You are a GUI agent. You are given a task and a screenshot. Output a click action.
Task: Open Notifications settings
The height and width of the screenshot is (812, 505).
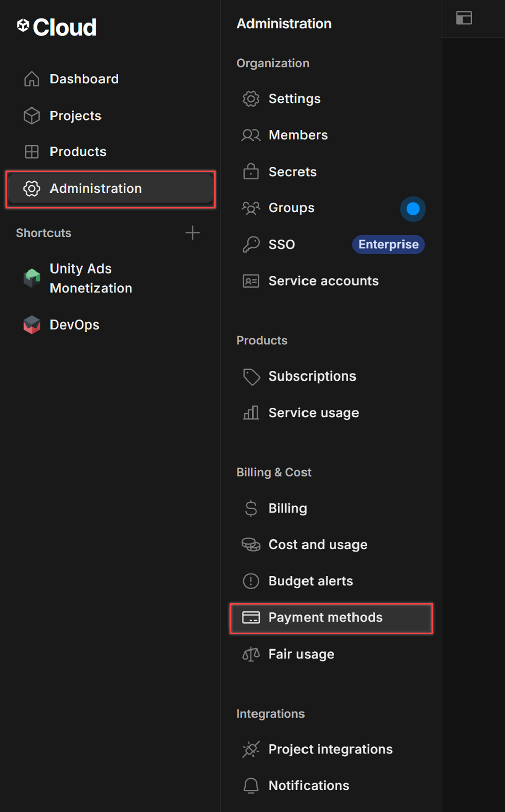331,786
